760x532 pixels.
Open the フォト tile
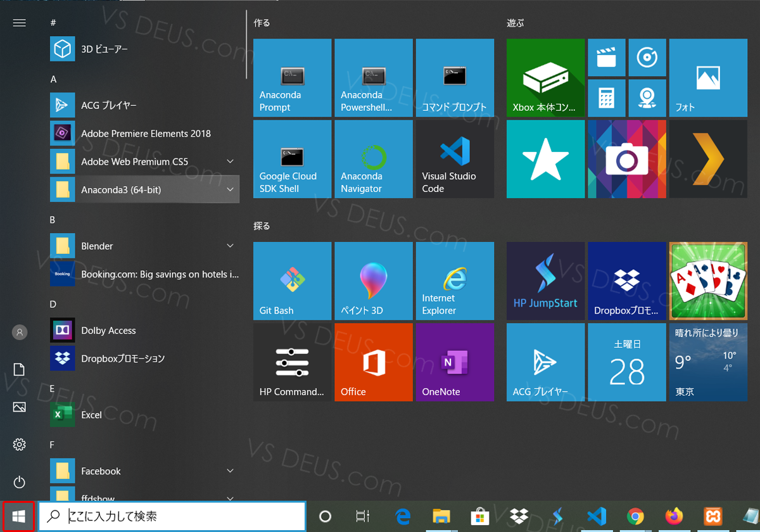tap(708, 78)
